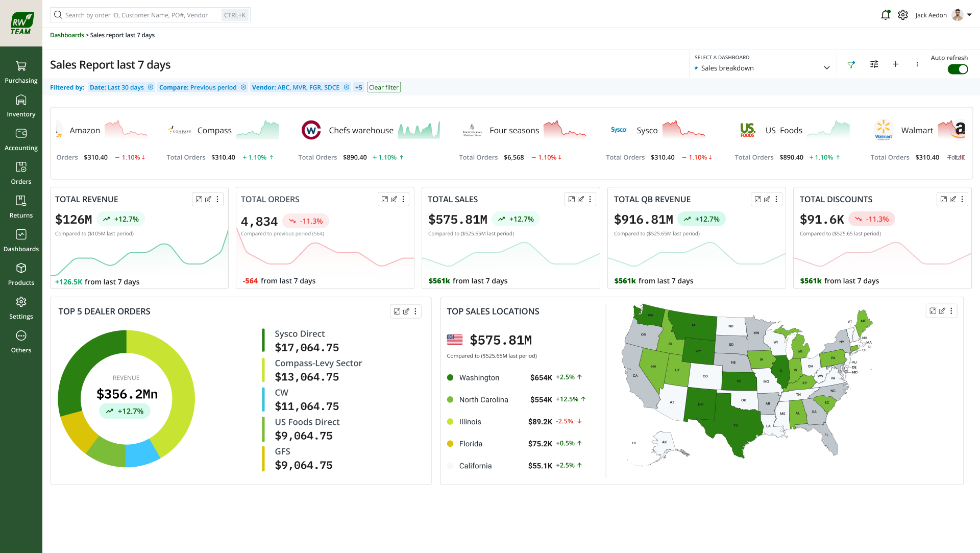The width and height of the screenshot is (980, 553).
Task: Expand the Total Discounts card
Action: [x=944, y=199]
